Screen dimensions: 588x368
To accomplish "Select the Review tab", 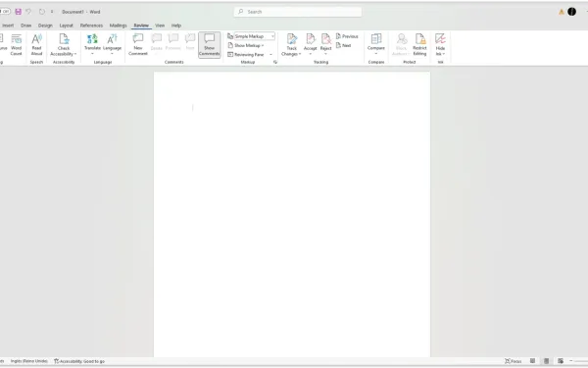I will tap(141, 26).
